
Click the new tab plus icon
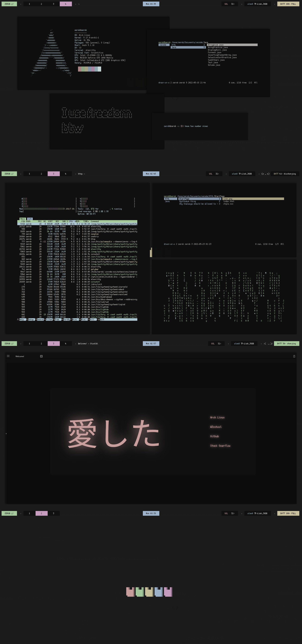[x=41, y=356]
